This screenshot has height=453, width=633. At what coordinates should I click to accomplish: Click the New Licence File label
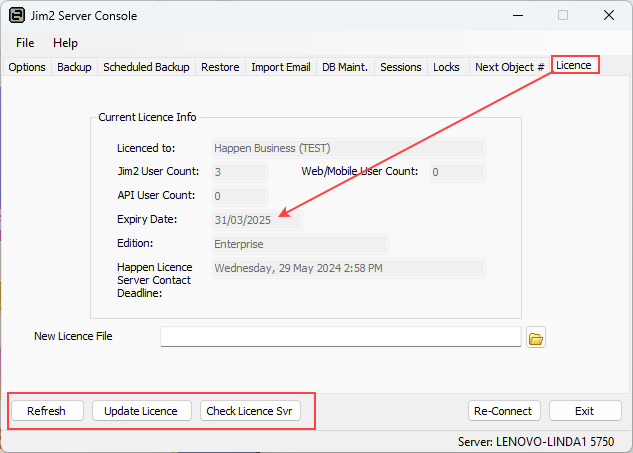click(73, 336)
